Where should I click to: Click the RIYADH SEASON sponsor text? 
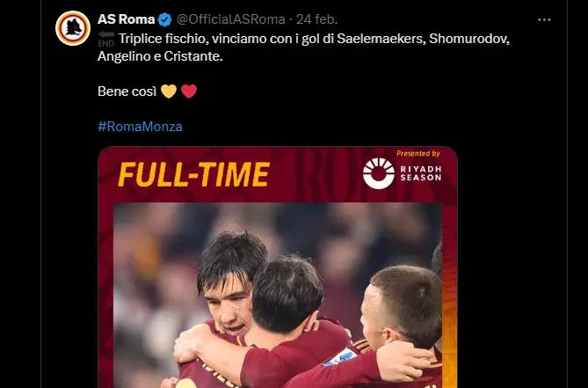click(x=421, y=174)
